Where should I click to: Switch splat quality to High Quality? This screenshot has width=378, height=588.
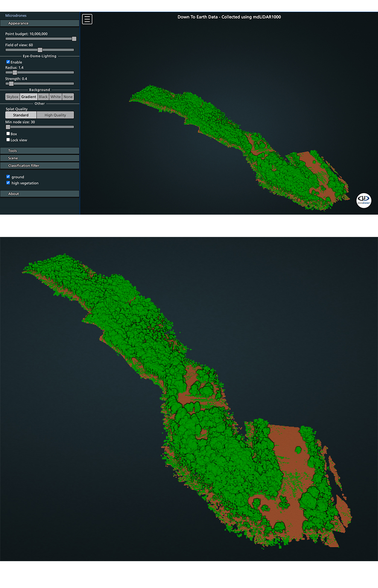(x=55, y=115)
